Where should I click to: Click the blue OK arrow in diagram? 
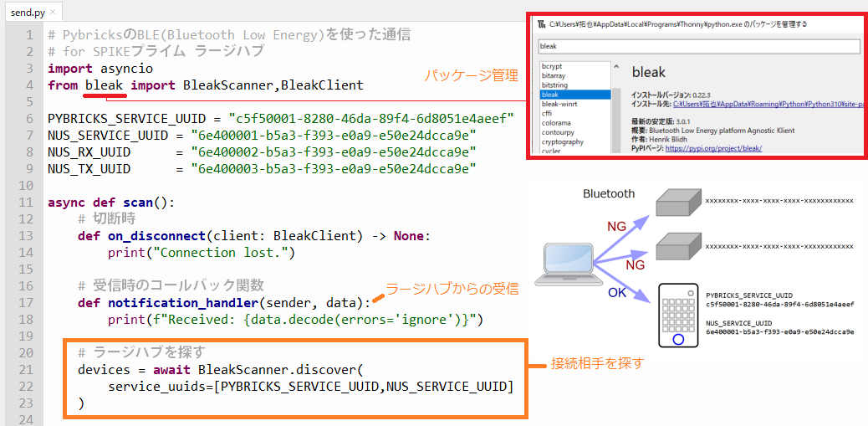click(623, 285)
